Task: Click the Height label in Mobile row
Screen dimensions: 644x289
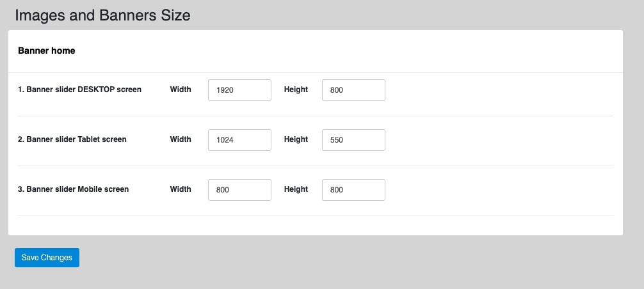Action: (296, 189)
